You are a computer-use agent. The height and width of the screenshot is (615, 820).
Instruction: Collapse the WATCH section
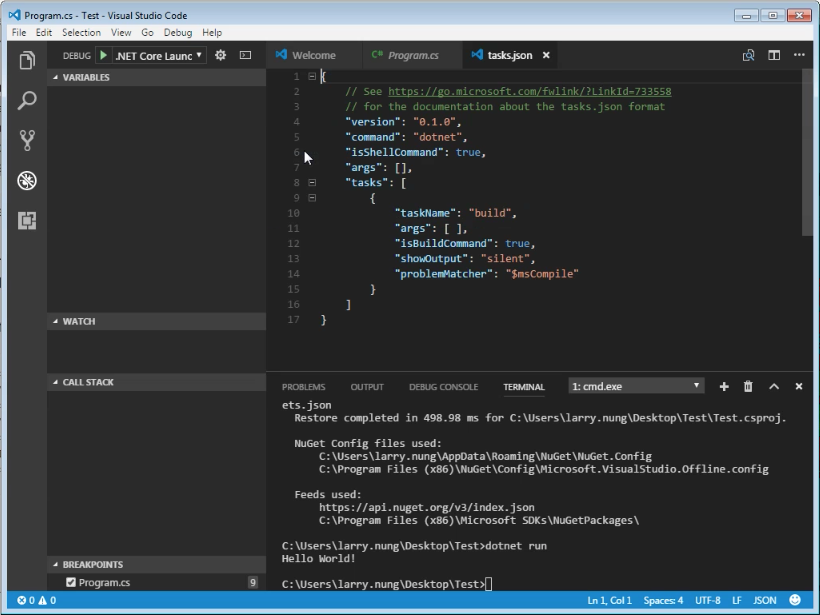[x=55, y=321]
